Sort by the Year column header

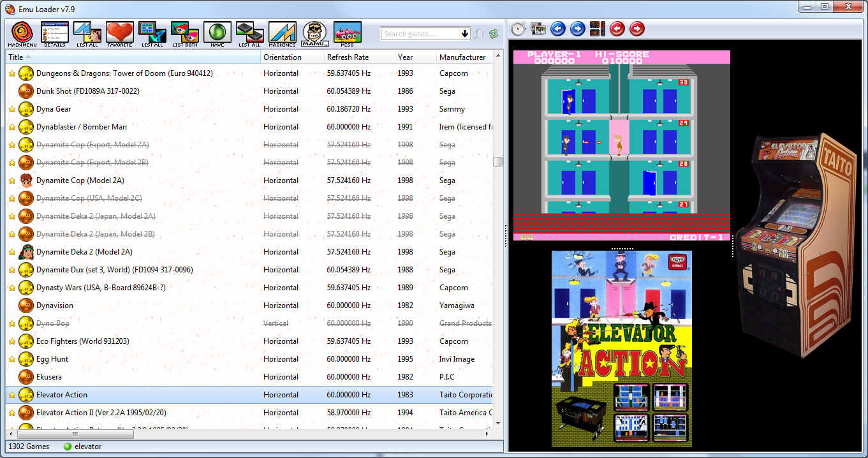coord(416,57)
